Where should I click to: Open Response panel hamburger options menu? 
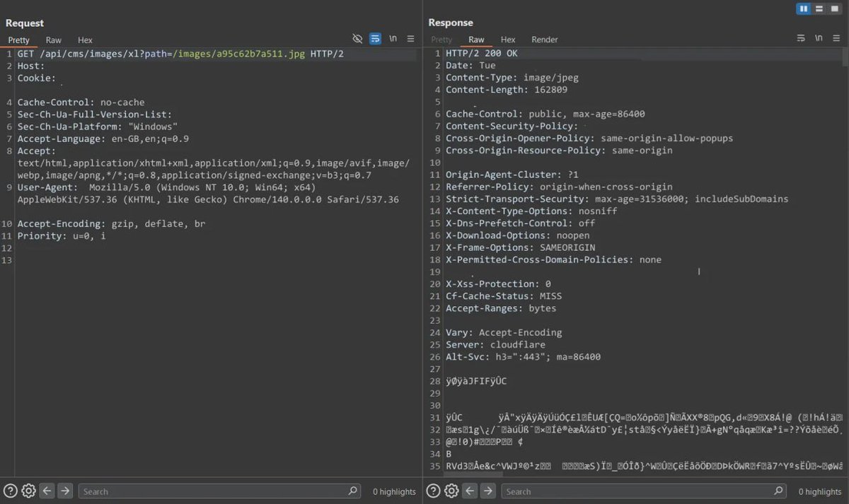[836, 38]
